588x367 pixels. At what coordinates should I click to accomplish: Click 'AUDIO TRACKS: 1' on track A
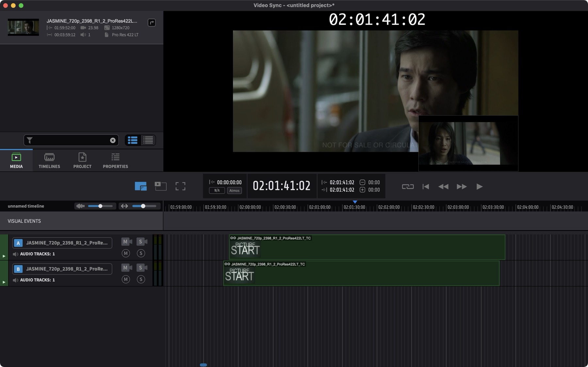[38, 254]
